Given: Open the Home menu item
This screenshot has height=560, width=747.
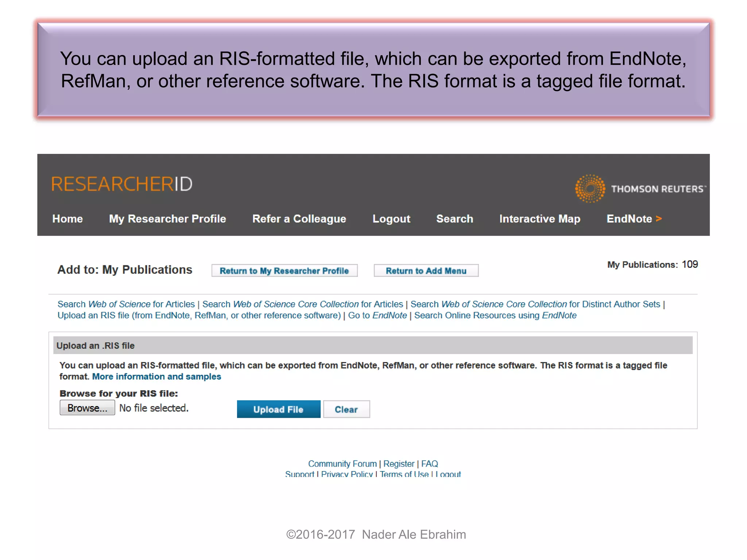Looking at the screenshot, I should 67,219.
